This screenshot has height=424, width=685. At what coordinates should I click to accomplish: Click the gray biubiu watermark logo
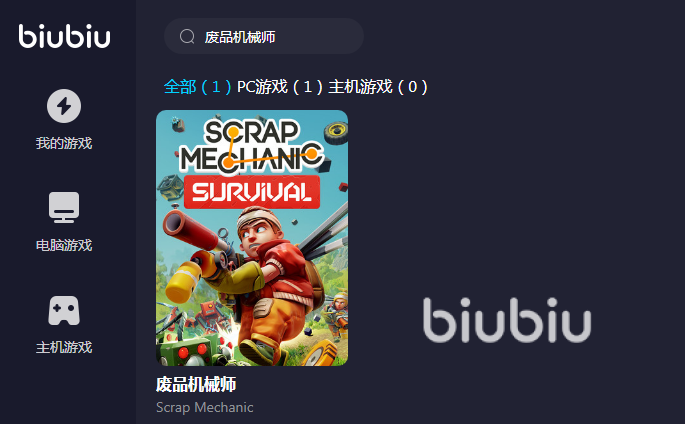click(x=507, y=320)
